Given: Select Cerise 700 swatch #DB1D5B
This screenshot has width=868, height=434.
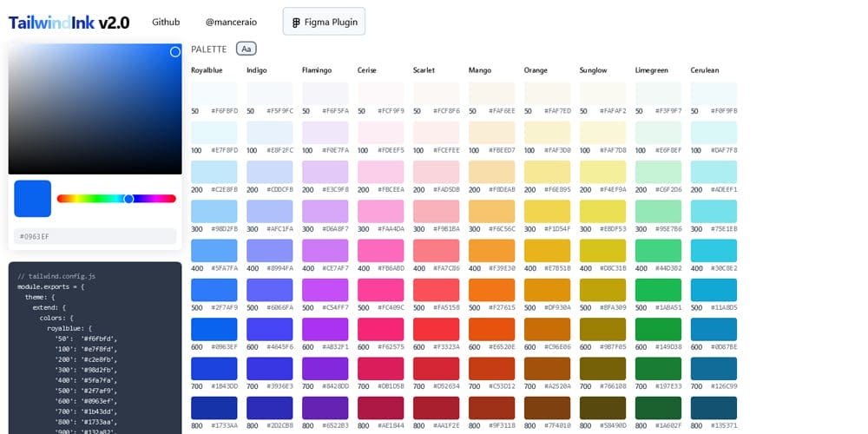Looking at the screenshot, I should coord(381,369).
